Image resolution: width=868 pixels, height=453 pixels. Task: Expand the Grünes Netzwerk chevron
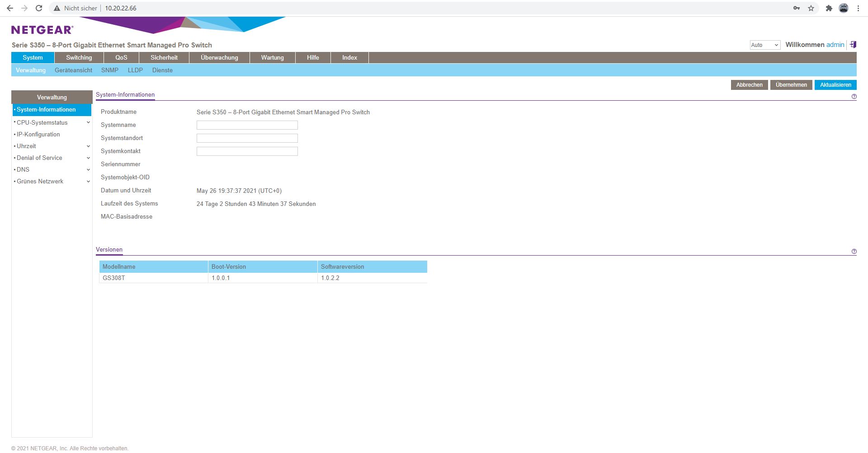click(x=88, y=182)
